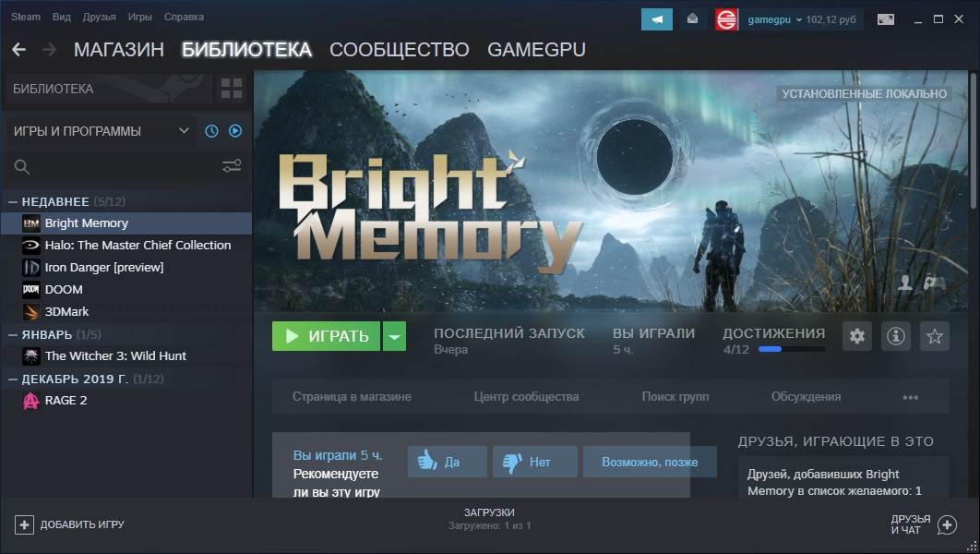Collapse the ДЕКАБРЬ 2019 Г. category
The height and width of the screenshot is (554, 980).
13,379
